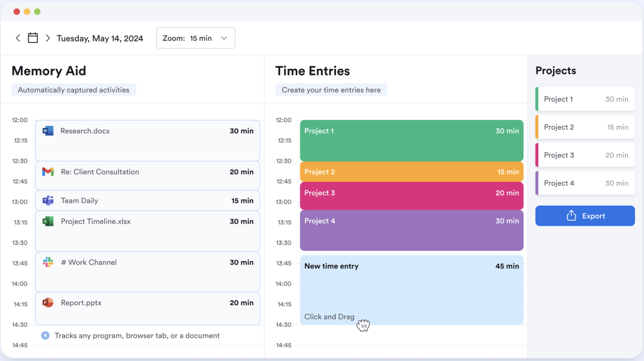Select the Gmail icon on Client Consultation entry

pos(47,172)
